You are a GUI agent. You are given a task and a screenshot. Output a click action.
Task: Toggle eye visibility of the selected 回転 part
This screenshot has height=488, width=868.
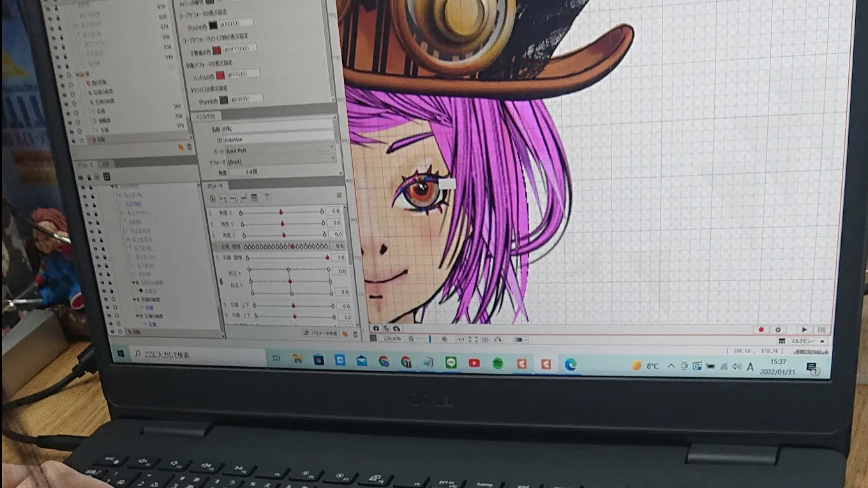pyautogui.click(x=73, y=140)
